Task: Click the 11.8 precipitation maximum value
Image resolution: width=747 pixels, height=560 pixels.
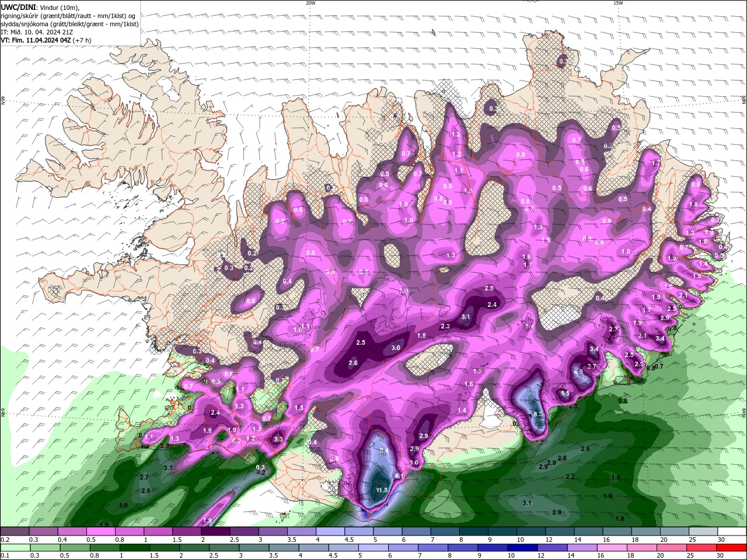Action: point(382,490)
